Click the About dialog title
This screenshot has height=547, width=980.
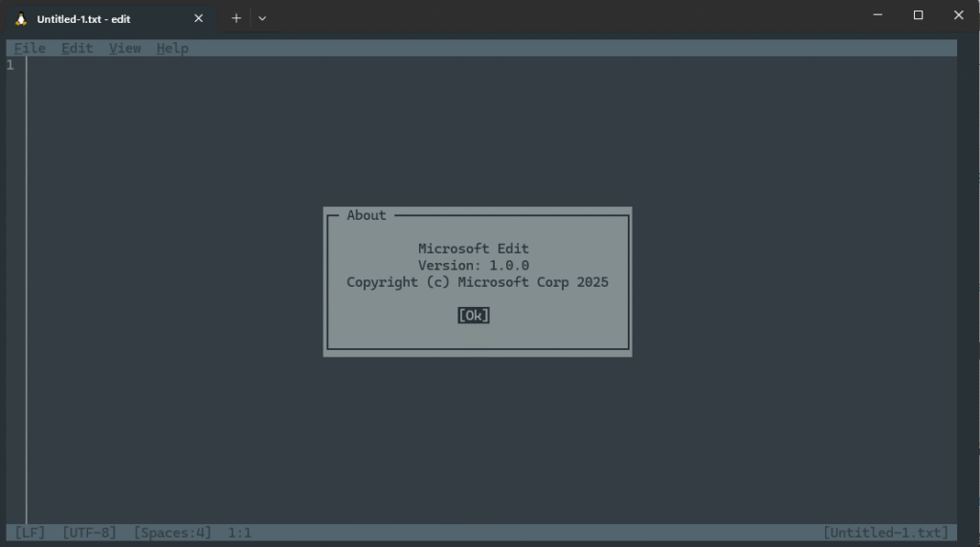tap(367, 215)
